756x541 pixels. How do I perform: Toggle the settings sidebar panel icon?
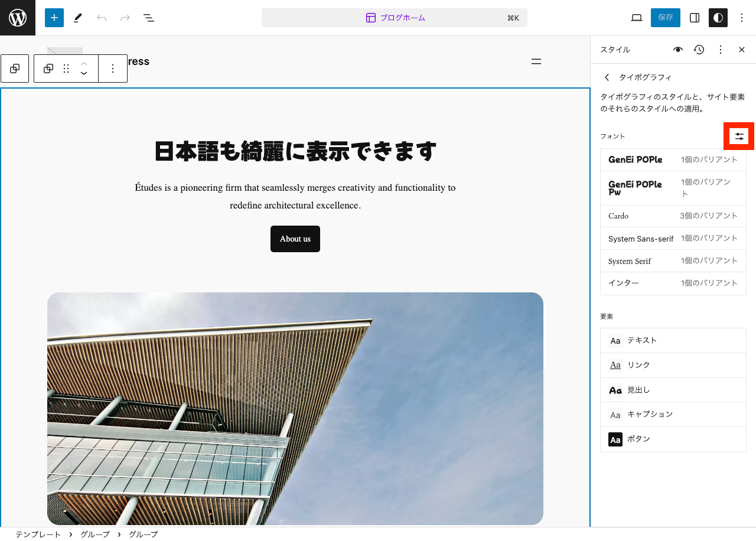695,18
